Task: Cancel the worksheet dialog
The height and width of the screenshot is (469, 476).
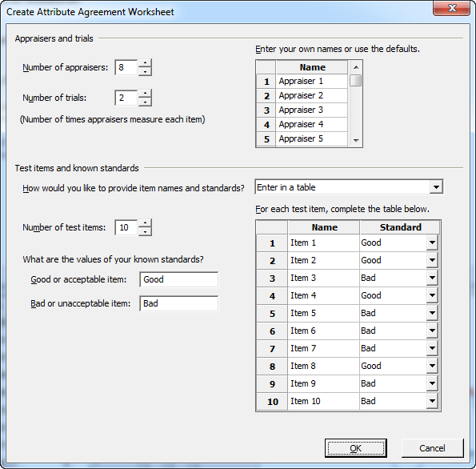Action: coord(432,448)
